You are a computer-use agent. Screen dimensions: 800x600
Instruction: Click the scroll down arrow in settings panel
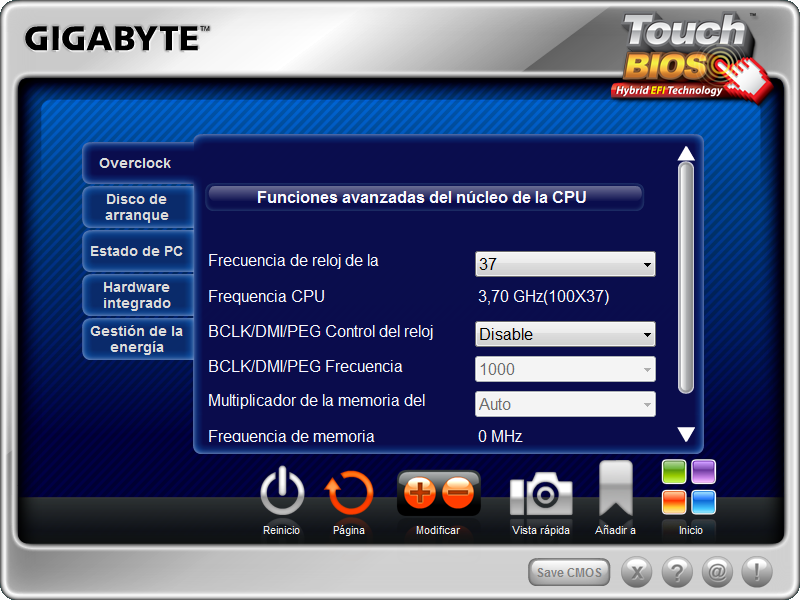(686, 434)
